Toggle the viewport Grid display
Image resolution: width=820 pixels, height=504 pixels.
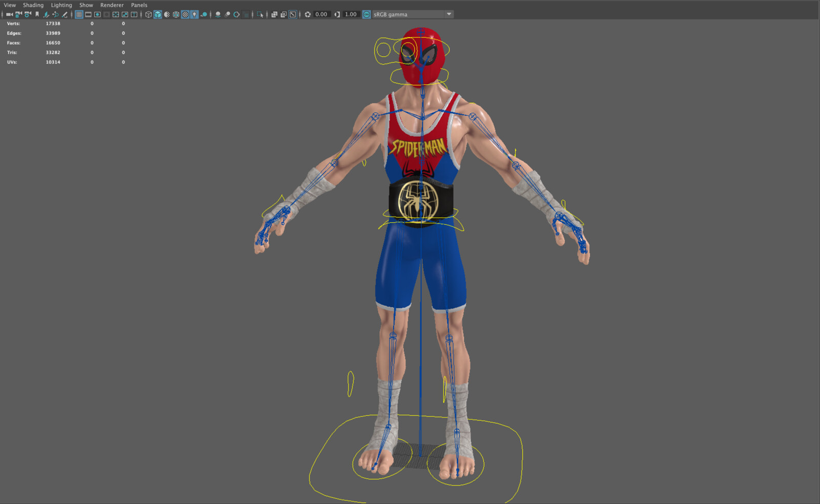pyautogui.click(x=79, y=14)
